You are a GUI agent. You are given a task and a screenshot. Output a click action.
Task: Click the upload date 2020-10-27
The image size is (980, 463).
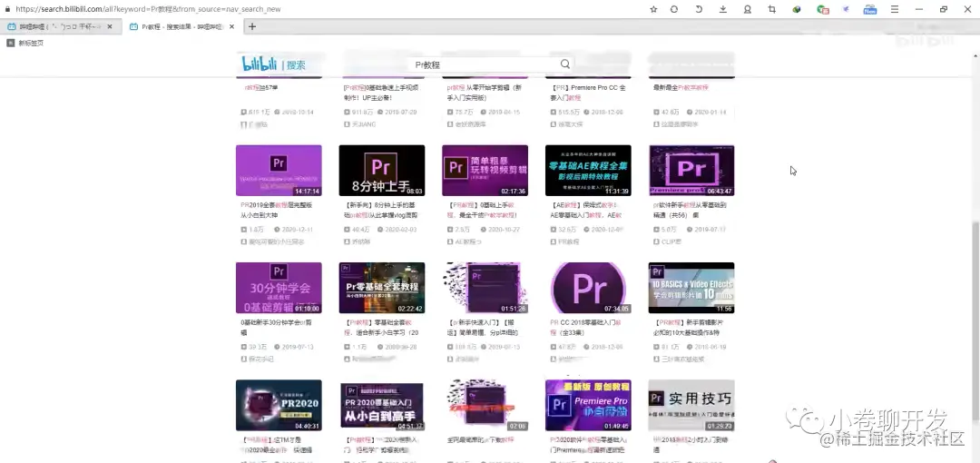pos(504,230)
